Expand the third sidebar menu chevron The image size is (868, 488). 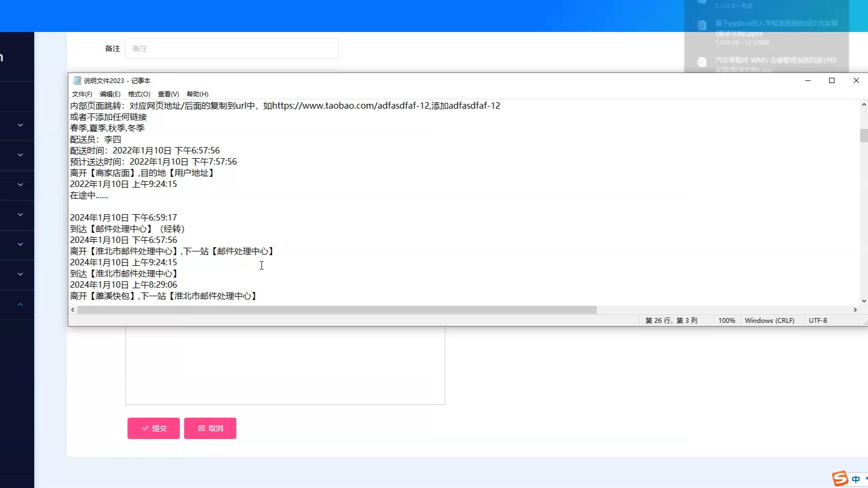coord(20,185)
